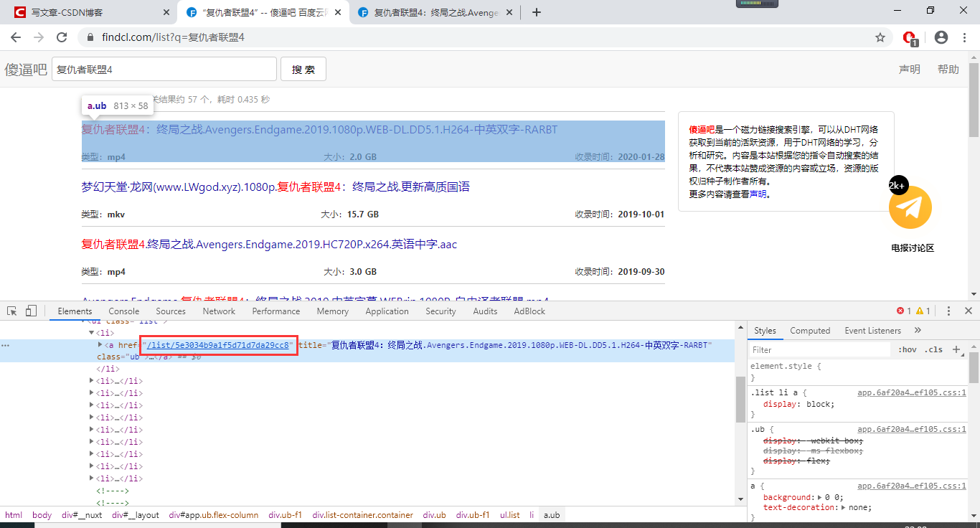Click the browser back arrow
The width and height of the screenshot is (980, 528).
click(16, 37)
